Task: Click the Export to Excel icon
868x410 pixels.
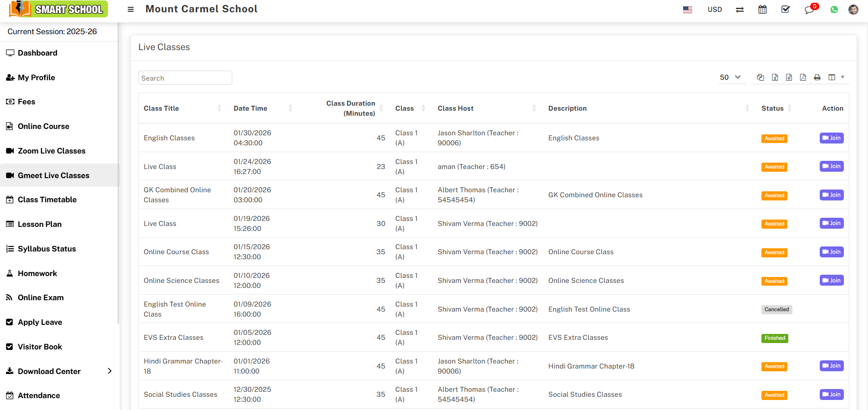Action: point(775,77)
